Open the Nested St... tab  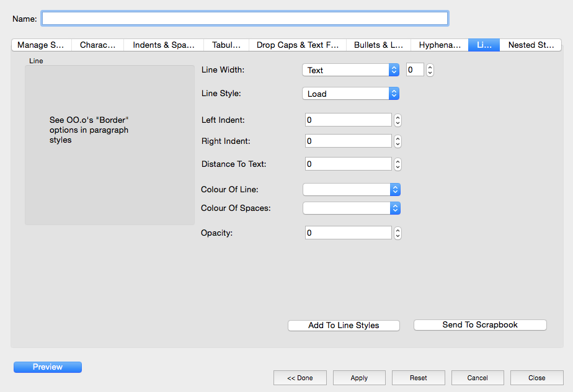click(531, 45)
